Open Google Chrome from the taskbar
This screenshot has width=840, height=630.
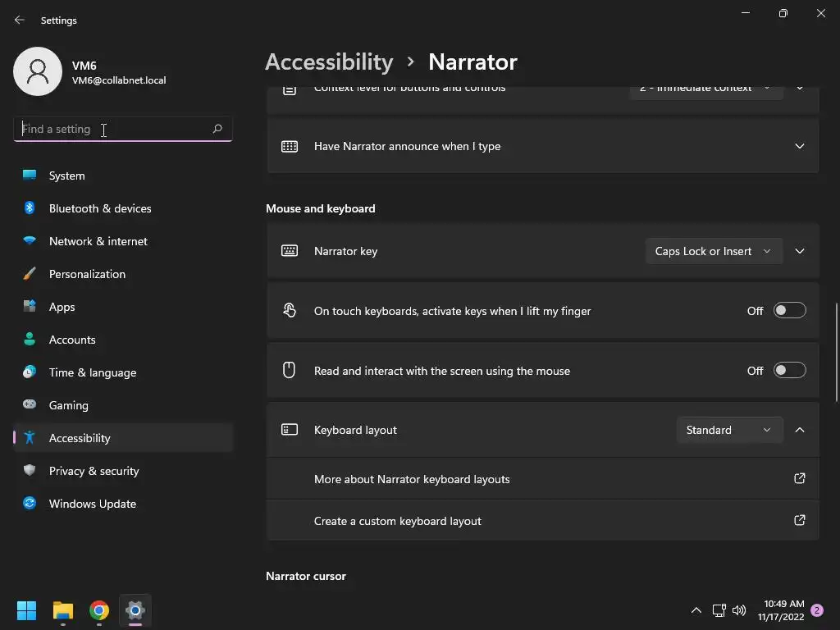click(99, 610)
